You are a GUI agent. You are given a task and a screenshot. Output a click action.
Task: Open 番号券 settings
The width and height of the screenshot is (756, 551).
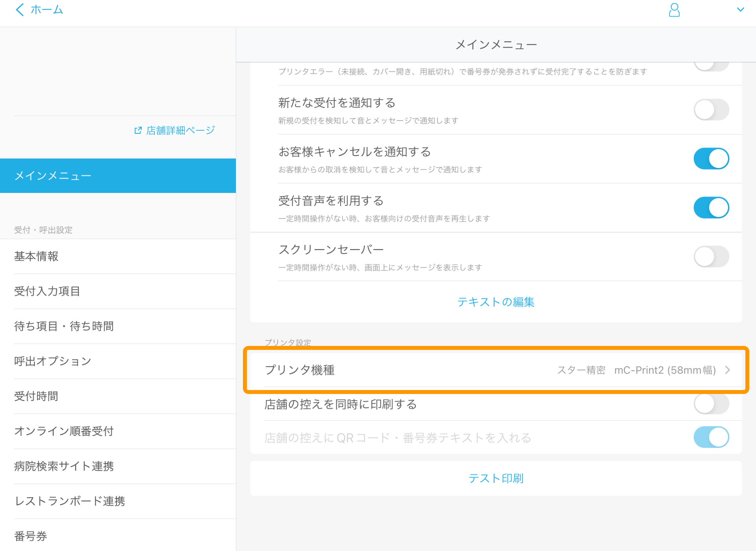pyautogui.click(x=118, y=536)
